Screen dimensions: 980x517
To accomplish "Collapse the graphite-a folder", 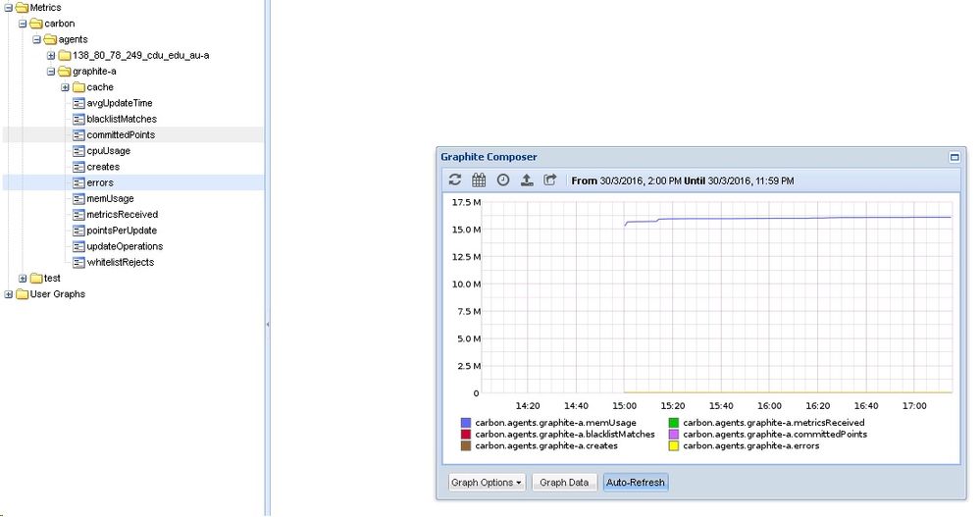I will point(51,72).
